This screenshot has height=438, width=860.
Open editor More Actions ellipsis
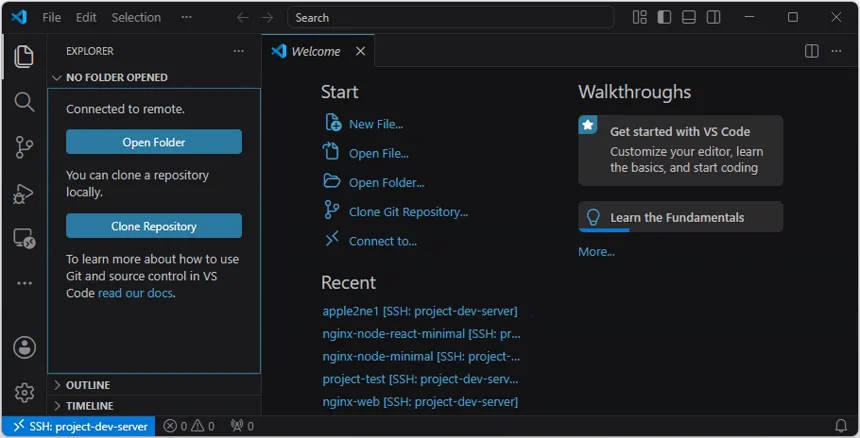tap(836, 51)
